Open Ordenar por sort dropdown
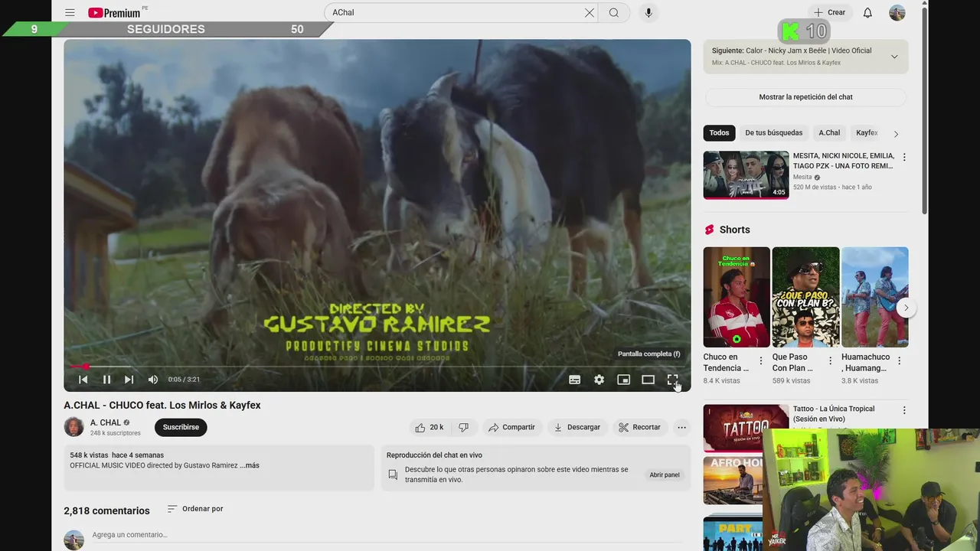 [195, 509]
